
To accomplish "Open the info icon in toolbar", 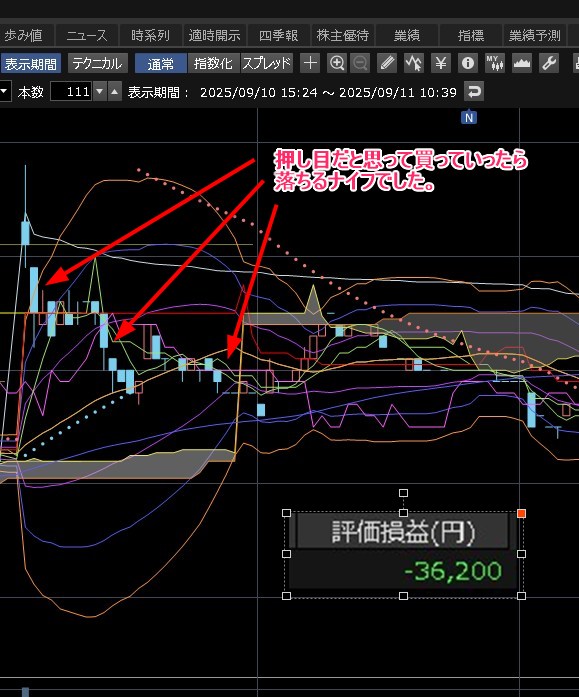I will tap(467, 63).
